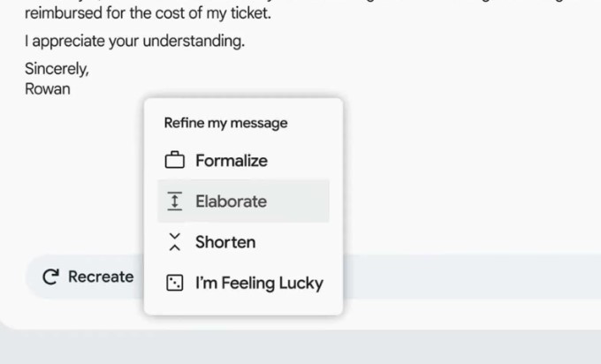Click the circular arrow Recreate icon
601x364 pixels.
click(51, 277)
